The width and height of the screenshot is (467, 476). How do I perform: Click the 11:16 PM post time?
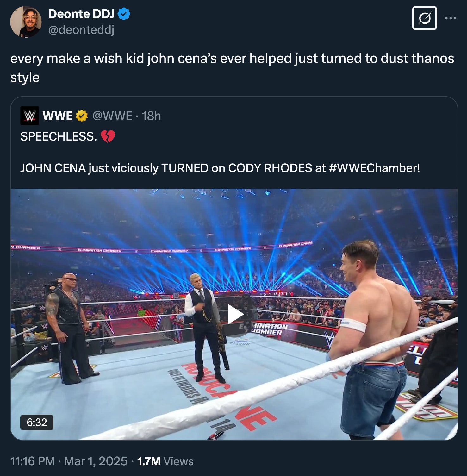tap(33, 461)
